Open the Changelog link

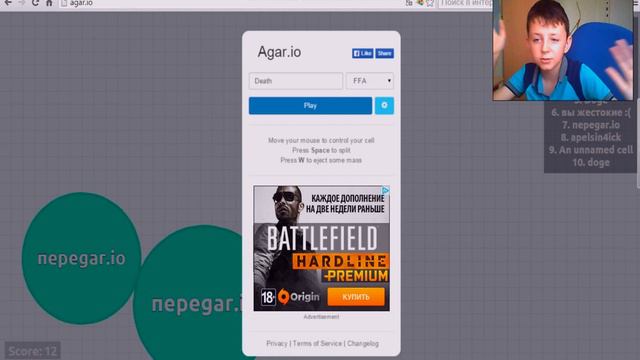363,344
